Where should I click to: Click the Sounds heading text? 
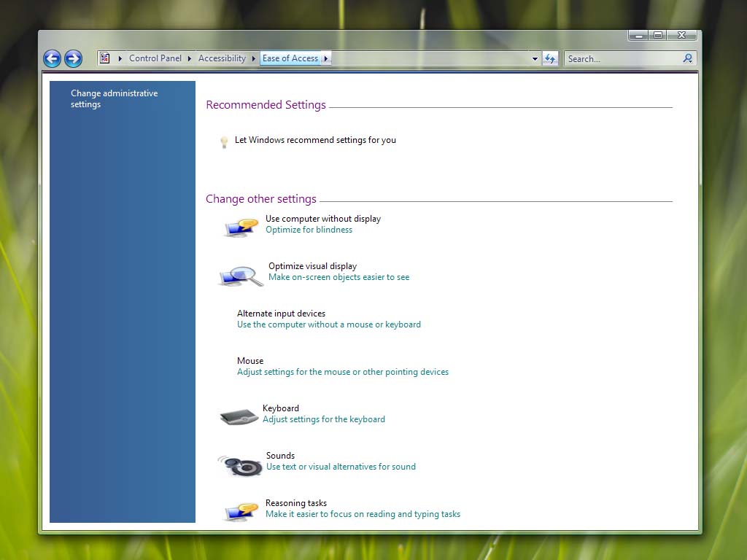click(280, 456)
